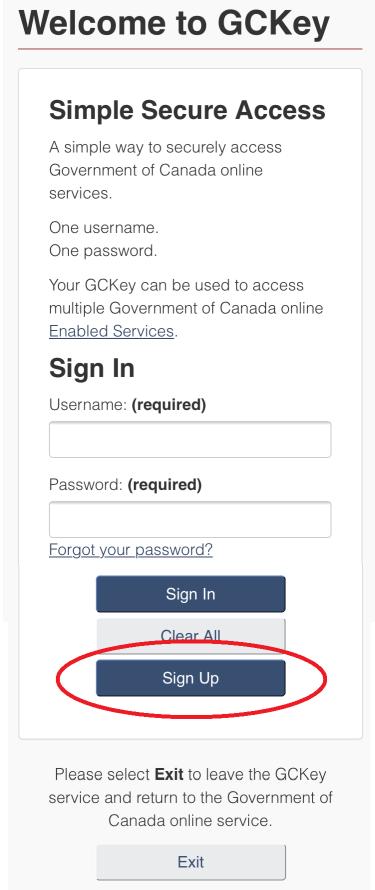Click the circled Sign Up button
The image size is (375, 890).
click(x=191, y=678)
